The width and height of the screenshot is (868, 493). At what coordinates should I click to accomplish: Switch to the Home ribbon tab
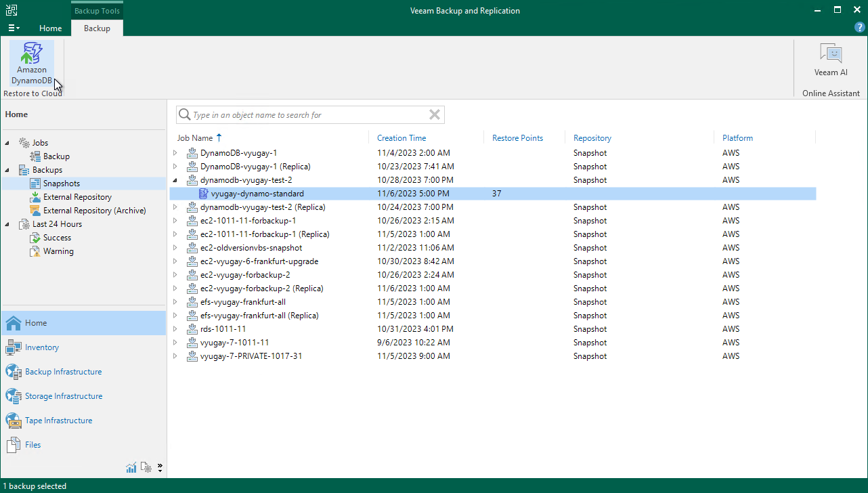pyautogui.click(x=51, y=28)
